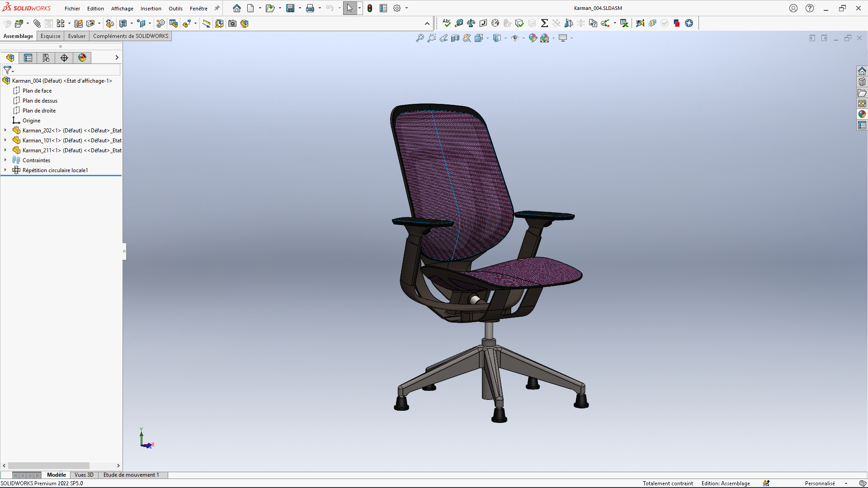Open the Outils menu

[x=175, y=9]
